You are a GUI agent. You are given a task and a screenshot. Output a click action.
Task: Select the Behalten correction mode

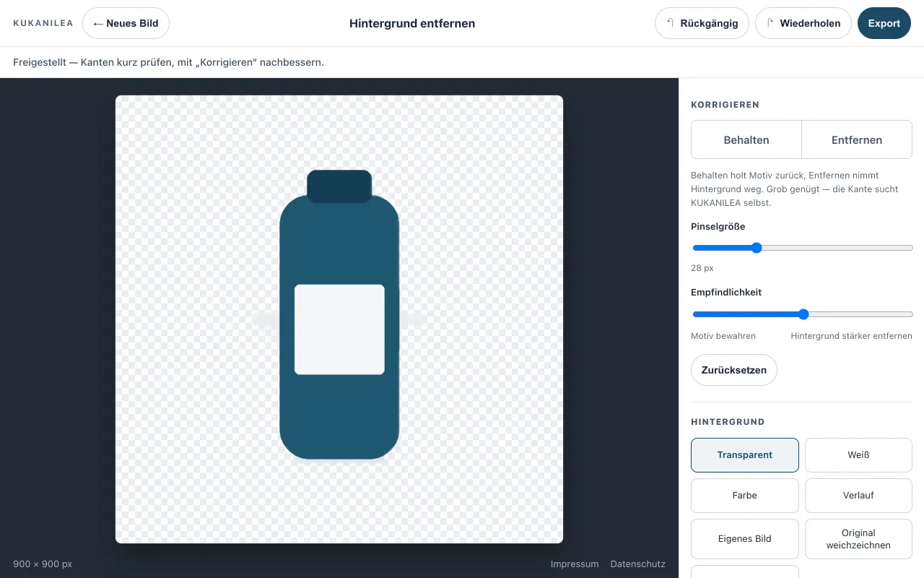(x=746, y=139)
